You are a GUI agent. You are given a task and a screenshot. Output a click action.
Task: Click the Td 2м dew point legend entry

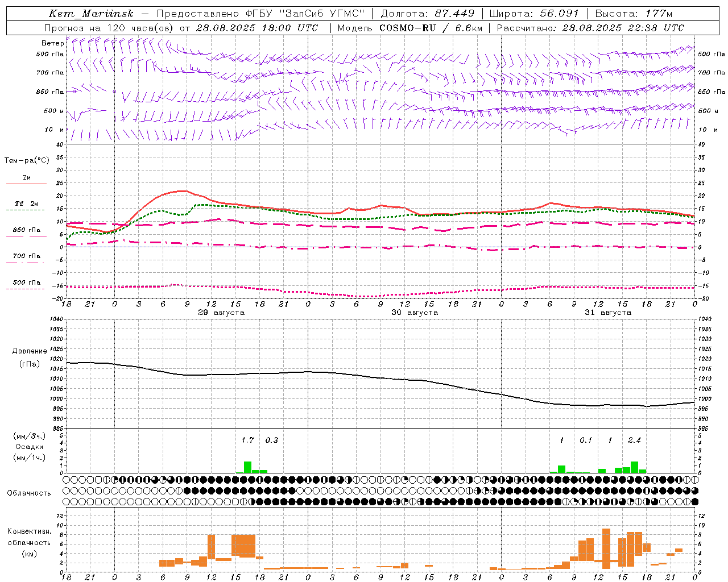pos(27,203)
